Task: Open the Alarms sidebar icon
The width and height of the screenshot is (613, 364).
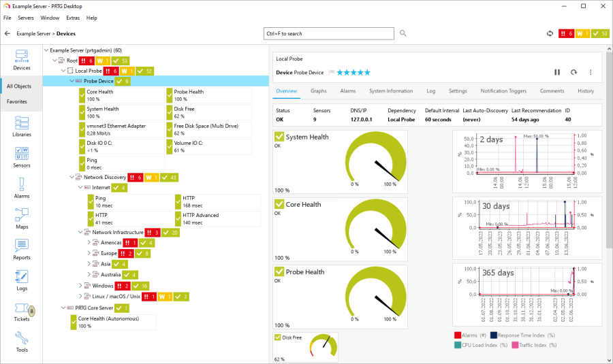Action: (x=21, y=187)
